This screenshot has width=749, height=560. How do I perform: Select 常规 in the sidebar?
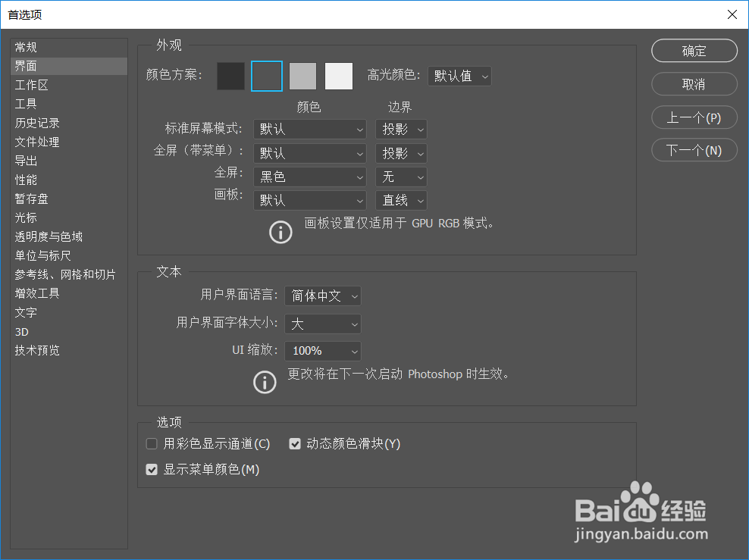[69, 47]
